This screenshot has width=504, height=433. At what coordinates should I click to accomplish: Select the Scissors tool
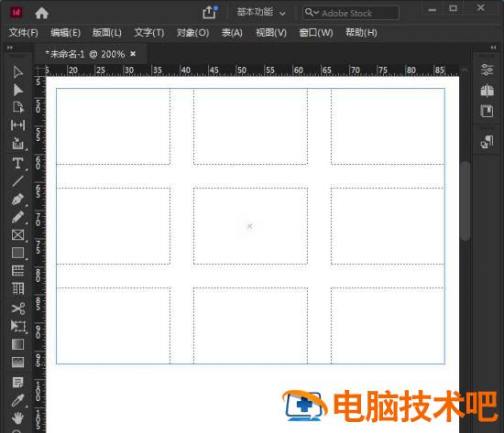click(x=18, y=309)
